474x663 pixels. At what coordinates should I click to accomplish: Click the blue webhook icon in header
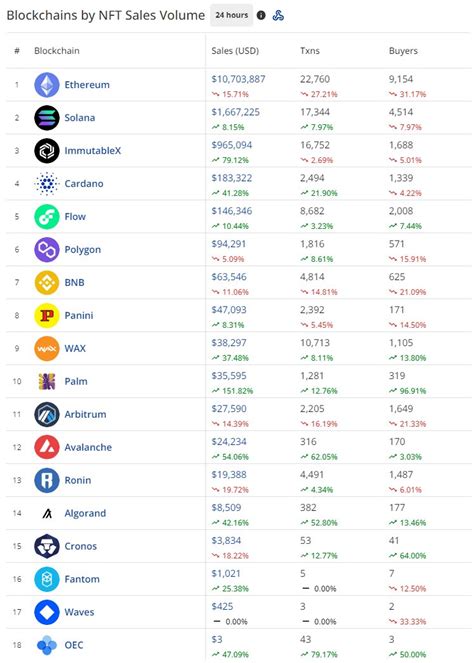[x=278, y=16]
